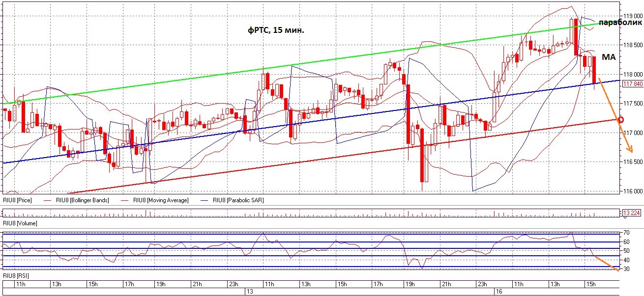Click the 116 500 price axis label

point(633,162)
